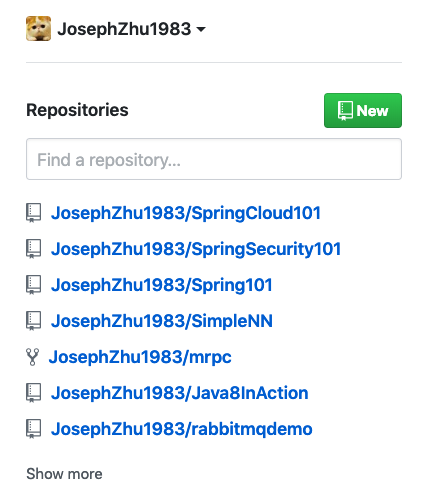Open JosephZhu1983/mrpc forked repository
This screenshot has height=496, width=421.
coord(140,357)
